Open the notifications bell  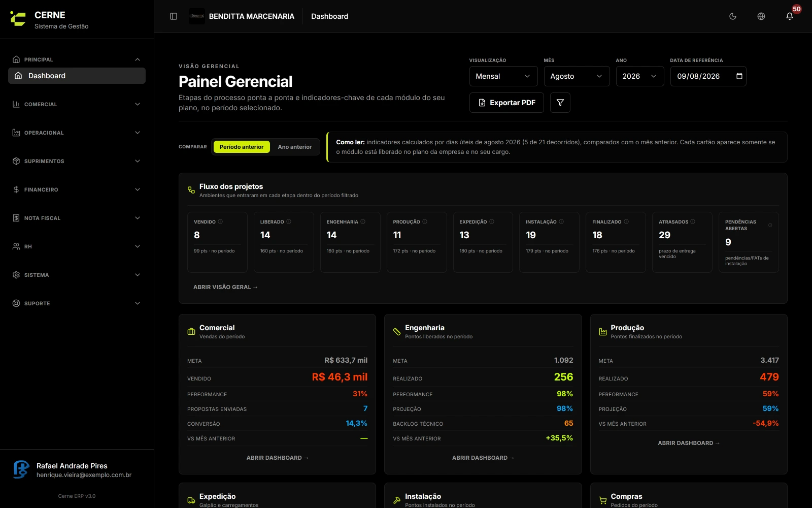(790, 16)
